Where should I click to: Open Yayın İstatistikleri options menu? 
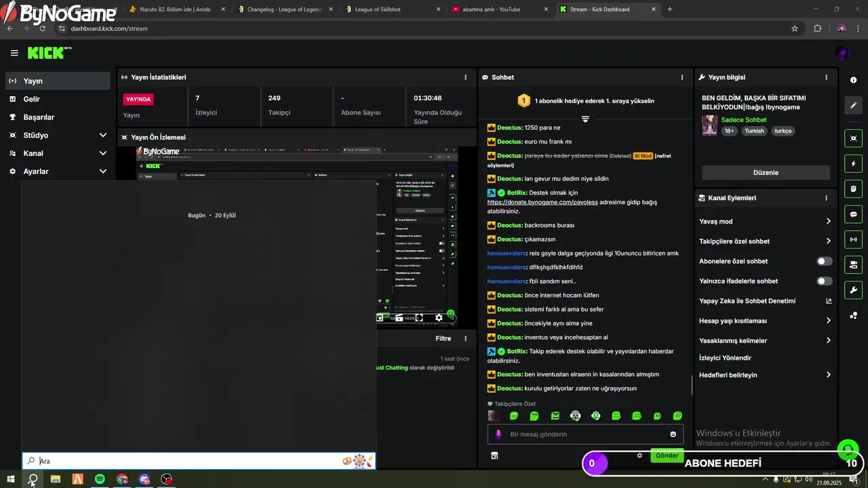pyautogui.click(x=465, y=77)
